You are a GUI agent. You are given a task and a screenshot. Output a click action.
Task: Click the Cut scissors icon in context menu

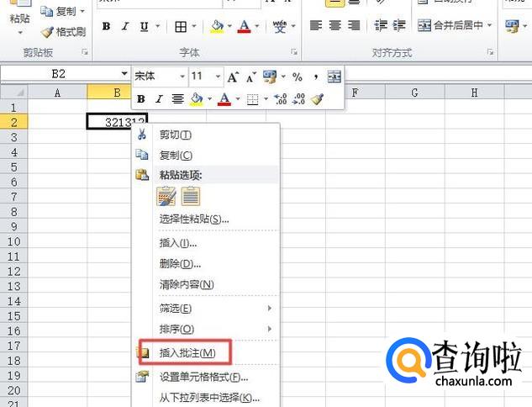(x=142, y=135)
